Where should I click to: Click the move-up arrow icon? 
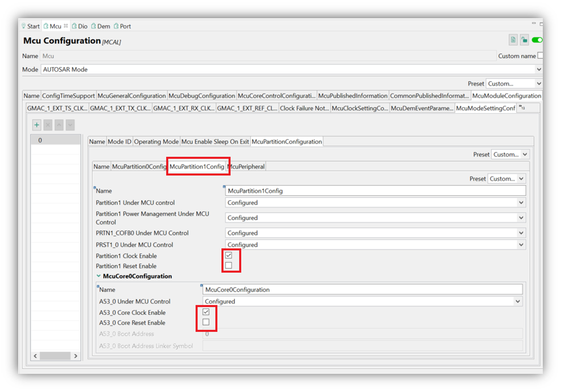(x=59, y=125)
